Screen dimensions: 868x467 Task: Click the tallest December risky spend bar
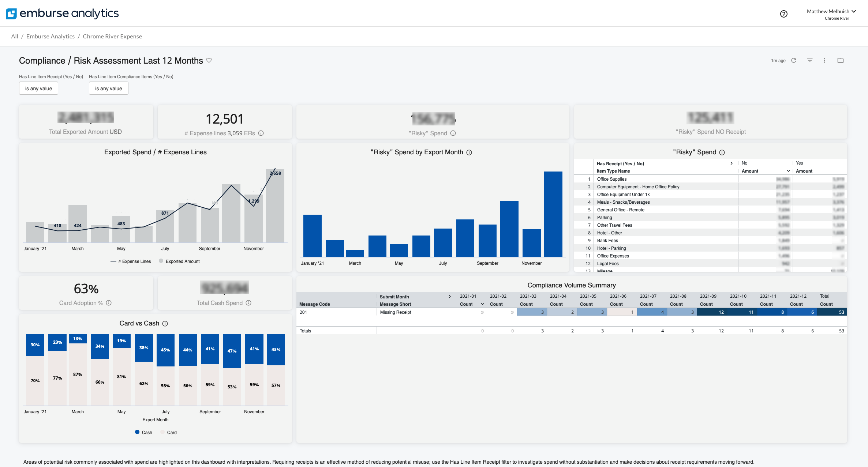click(553, 214)
